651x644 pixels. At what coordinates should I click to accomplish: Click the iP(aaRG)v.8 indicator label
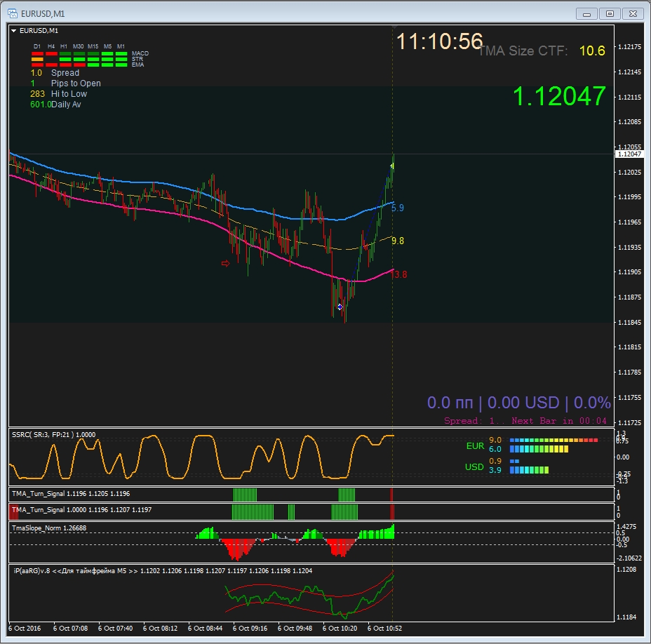(163, 571)
